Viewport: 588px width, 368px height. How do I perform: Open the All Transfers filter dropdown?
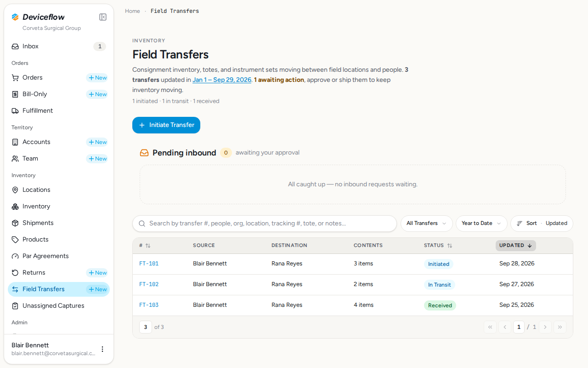point(427,224)
